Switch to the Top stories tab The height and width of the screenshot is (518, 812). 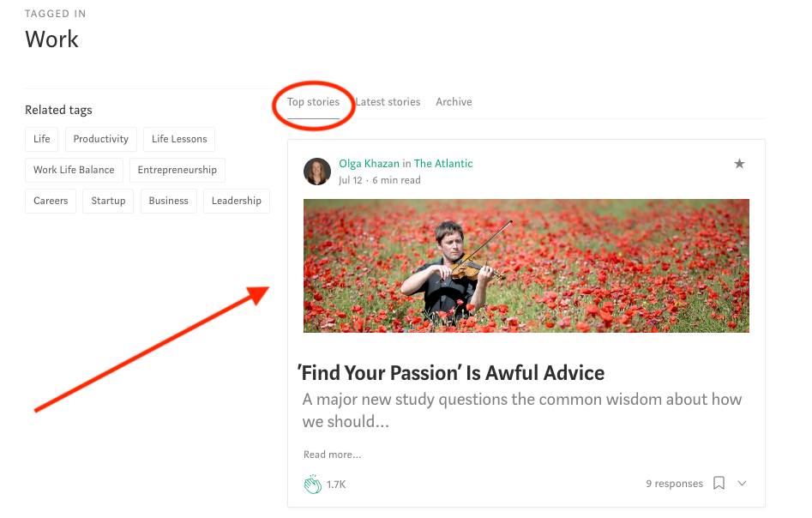313,102
